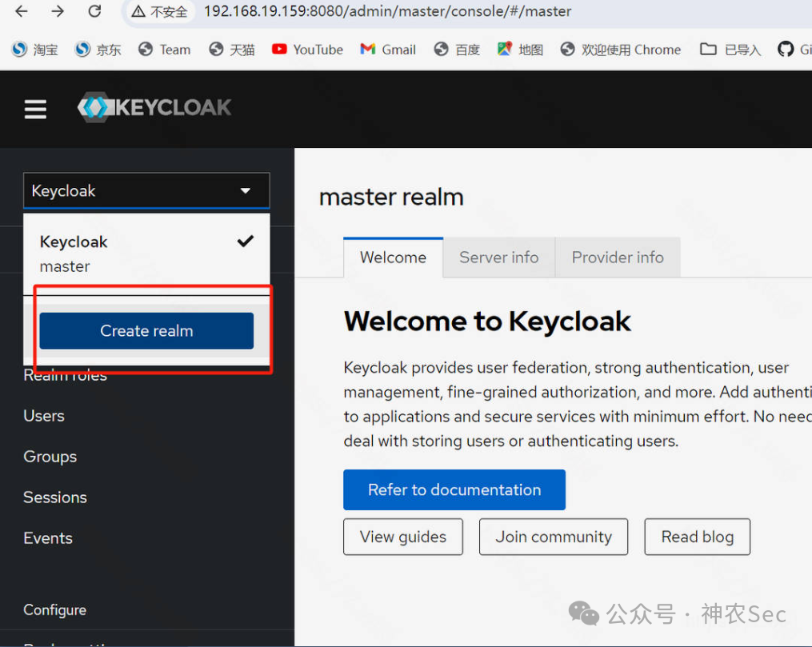The width and height of the screenshot is (812, 647).
Task: Open the 京东 bookmark
Action: click(98, 50)
